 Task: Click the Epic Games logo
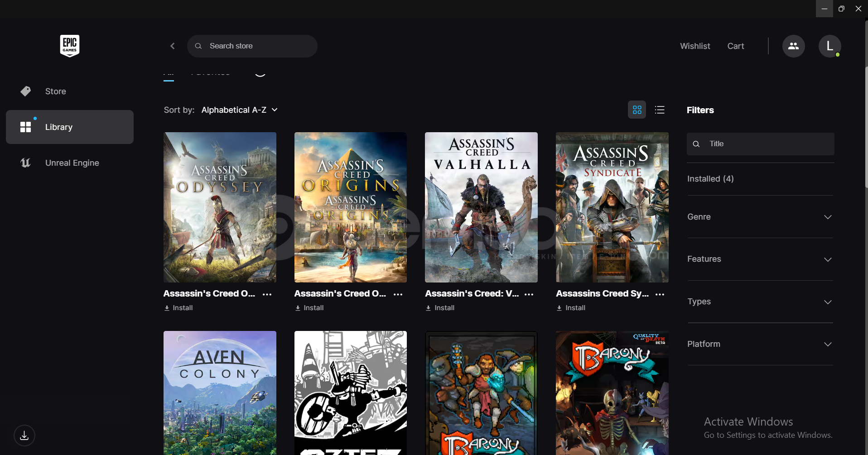coord(70,46)
